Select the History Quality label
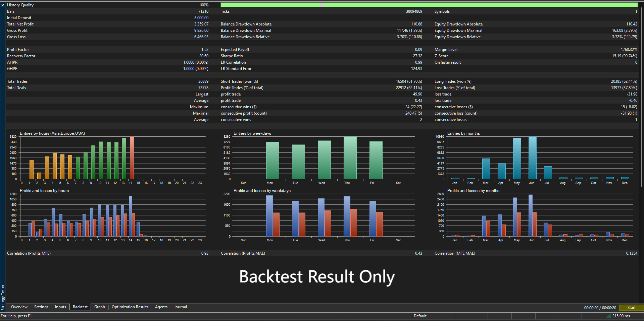This screenshot has height=321, width=644. [20, 5]
